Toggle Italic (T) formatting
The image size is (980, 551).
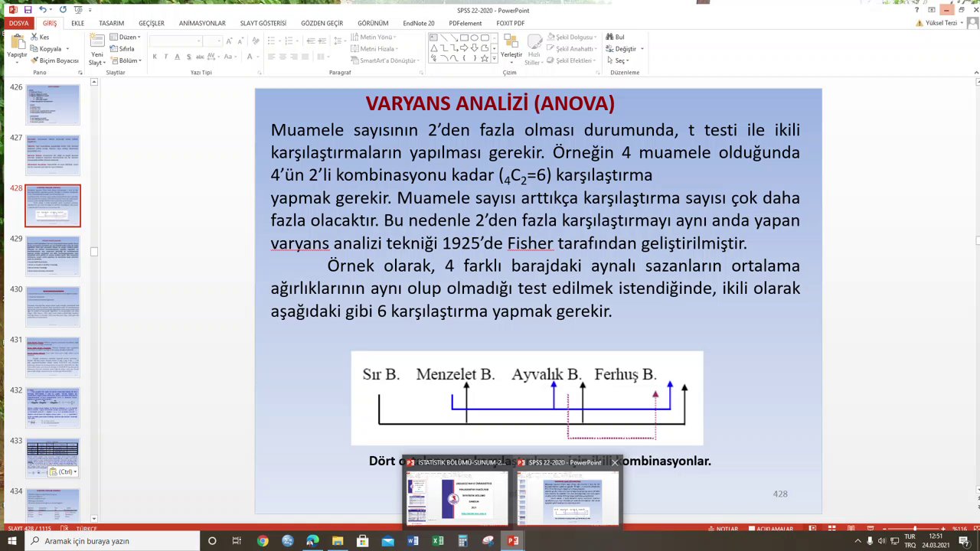pos(166,57)
